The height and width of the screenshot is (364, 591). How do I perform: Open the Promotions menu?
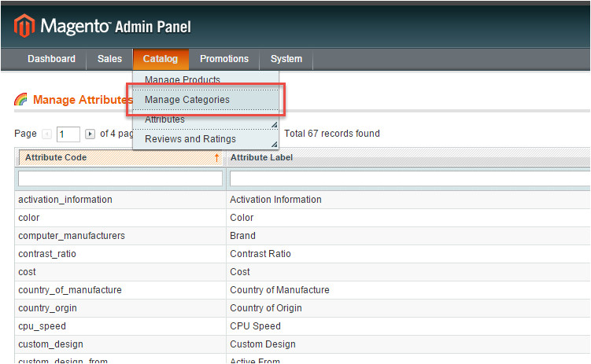click(223, 59)
